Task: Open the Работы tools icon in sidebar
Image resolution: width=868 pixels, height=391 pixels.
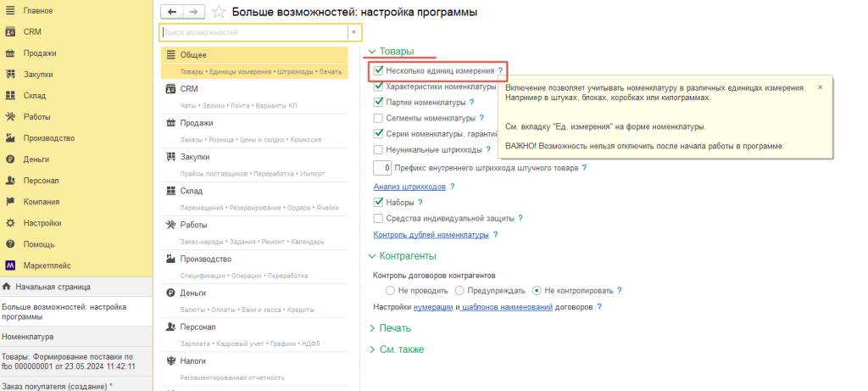Action: click(x=9, y=117)
